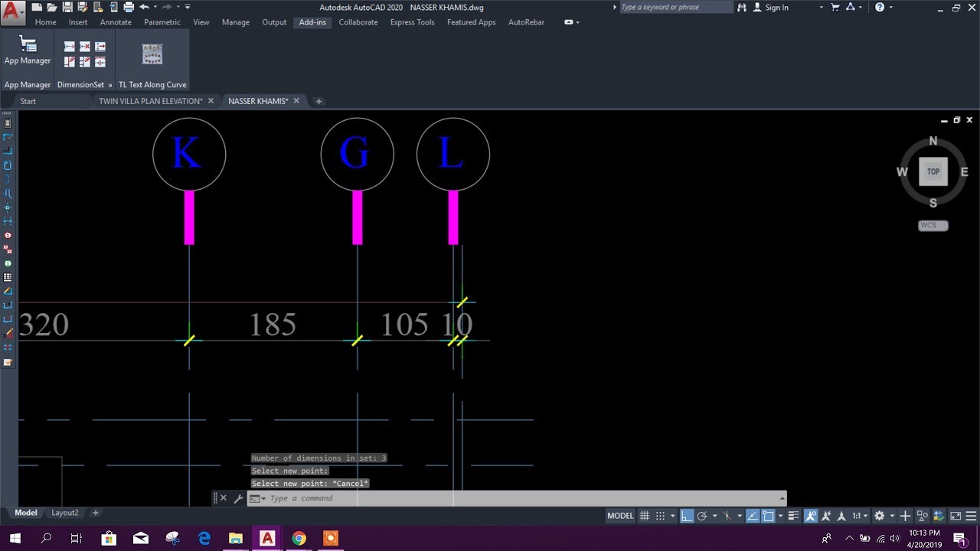
Task: Click the DimensionSet icon with red X
Action: point(85,47)
